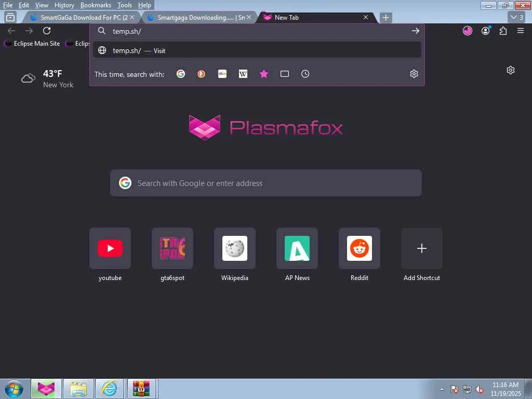Image resolution: width=532 pixels, height=399 pixels.
Task: Open Eclipse Main Site bookmark
Action: coord(32,44)
